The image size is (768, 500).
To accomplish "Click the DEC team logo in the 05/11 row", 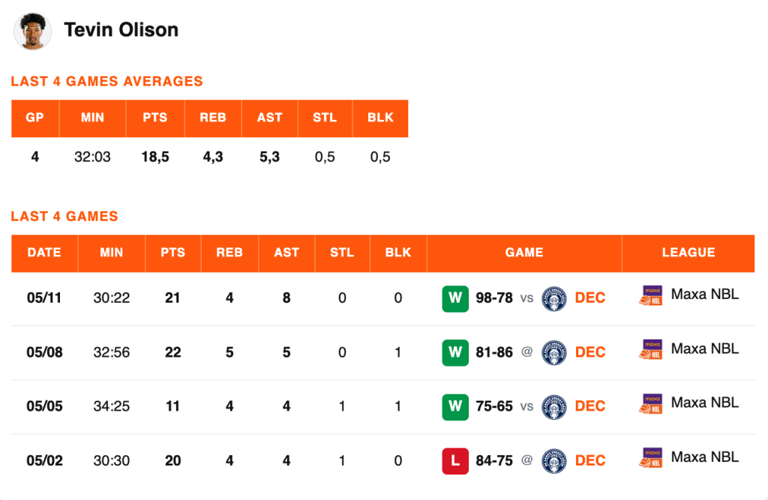I will [x=554, y=298].
